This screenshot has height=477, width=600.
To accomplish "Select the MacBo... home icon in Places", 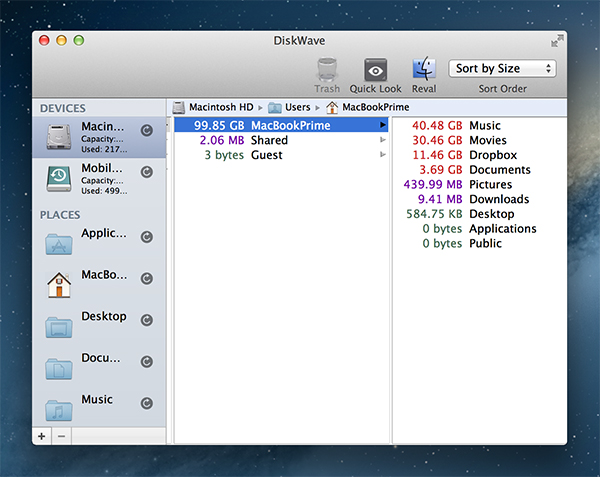I will [59, 285].
